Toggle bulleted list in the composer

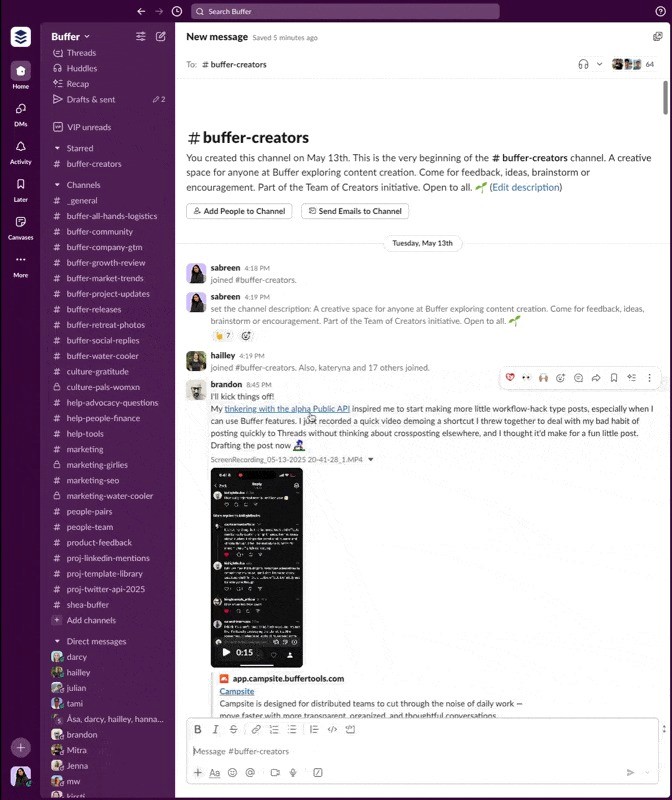(x=292, y=730)
